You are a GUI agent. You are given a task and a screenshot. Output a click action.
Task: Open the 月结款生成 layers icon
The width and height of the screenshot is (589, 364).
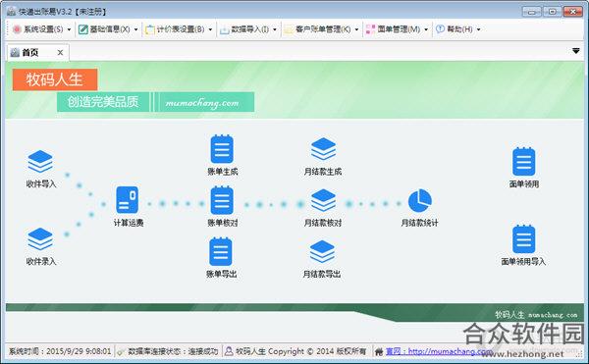[323, 149]
